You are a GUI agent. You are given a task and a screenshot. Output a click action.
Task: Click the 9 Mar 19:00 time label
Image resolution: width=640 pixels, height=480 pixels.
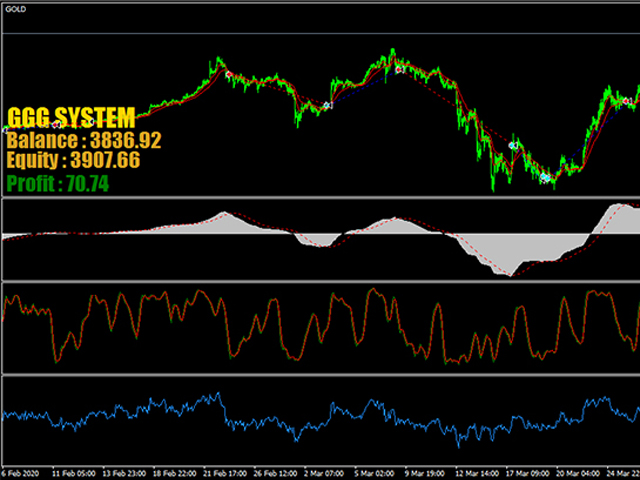tap(425, 473)
